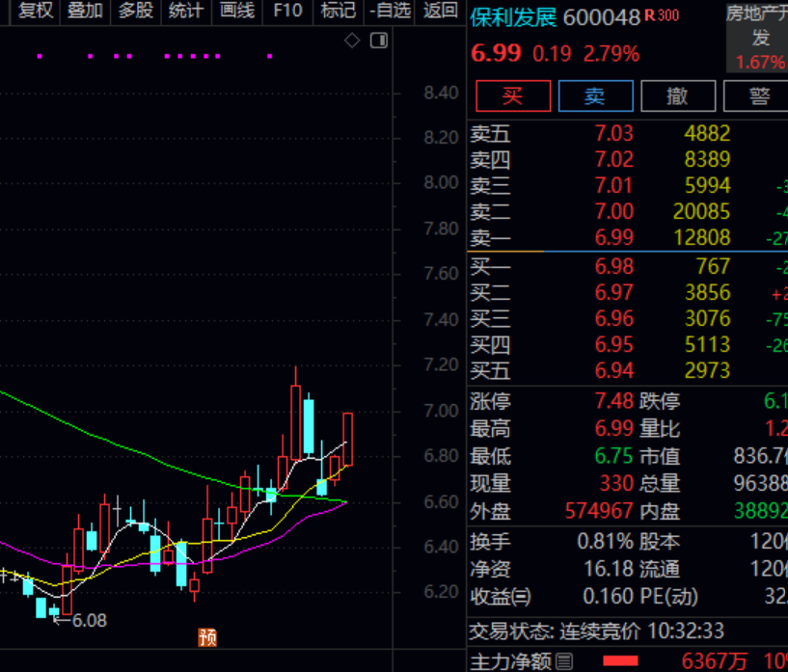Click the 警 alert button

point(757,95)
